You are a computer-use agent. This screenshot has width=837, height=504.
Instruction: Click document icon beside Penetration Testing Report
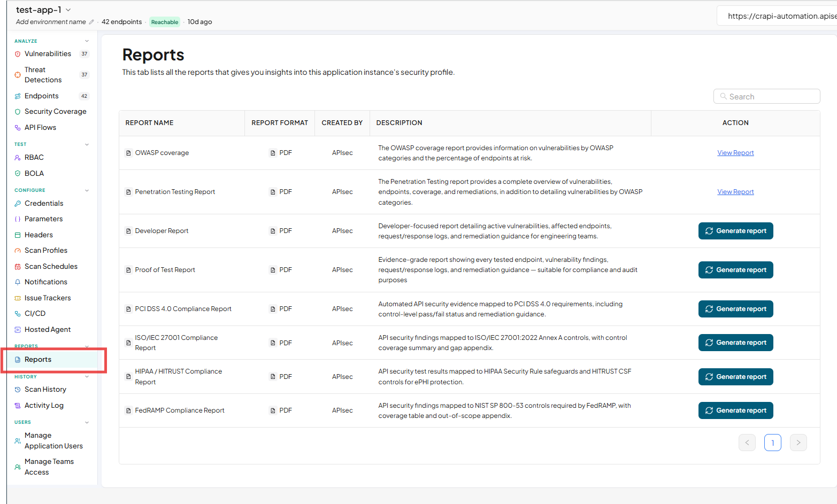[x=128, y=192]
